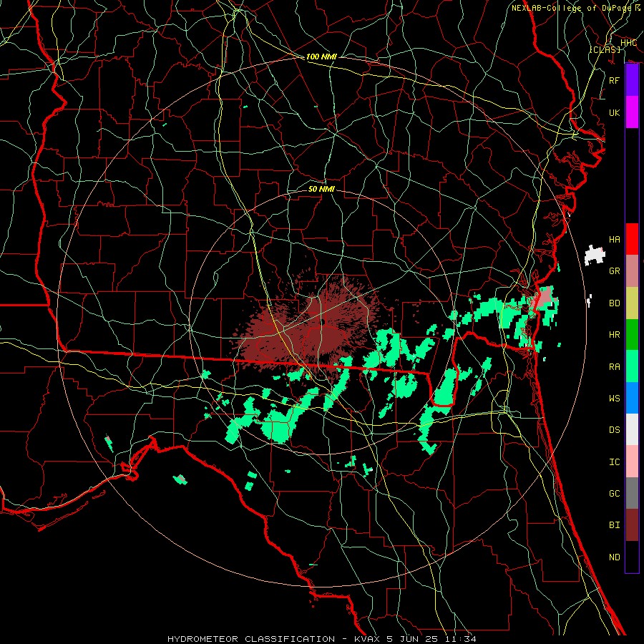Click the 'IC' legend label
Image resolution: width=644 pixels, height=644 pixels.
coord(614,462)
